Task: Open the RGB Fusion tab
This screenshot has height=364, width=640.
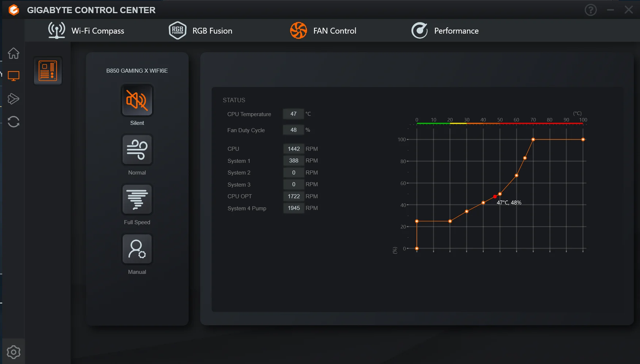Action: [200, 31]
